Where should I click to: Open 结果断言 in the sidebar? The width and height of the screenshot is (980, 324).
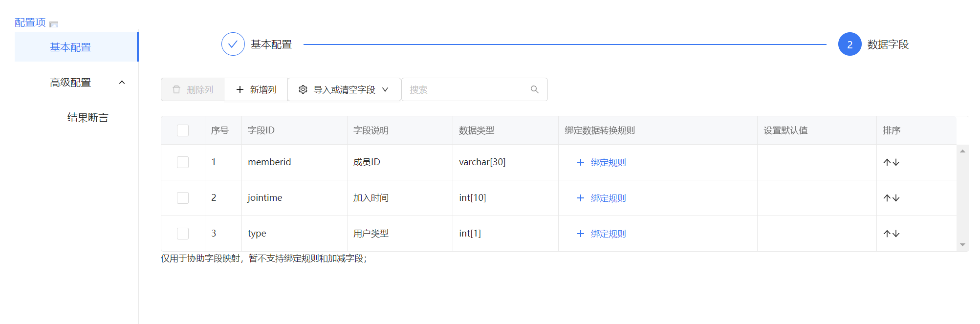point(87,118)
